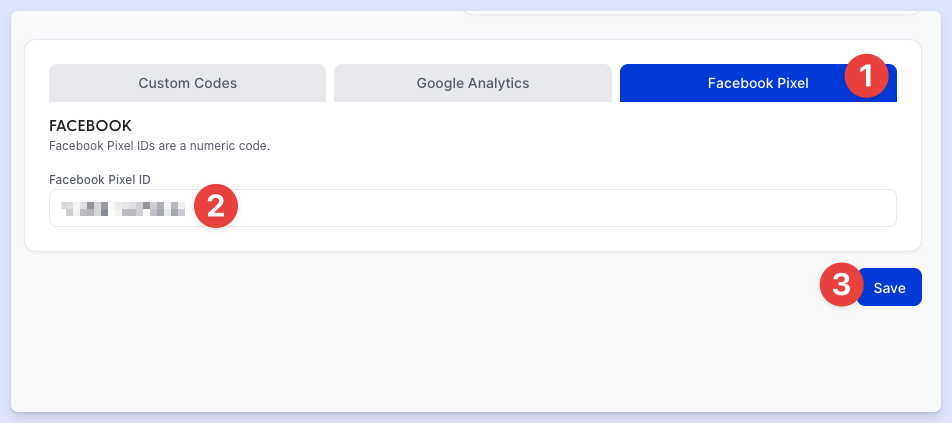The image size is (952, 423).
Task: Click the FACEBOOK section heading
Action: (x=90, y=126)
